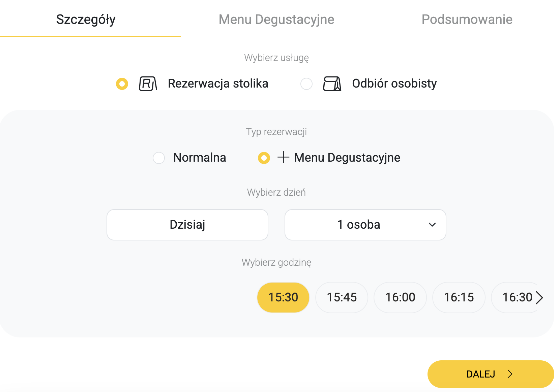Click the highlighted 15:30 time slot

[283, 297]
